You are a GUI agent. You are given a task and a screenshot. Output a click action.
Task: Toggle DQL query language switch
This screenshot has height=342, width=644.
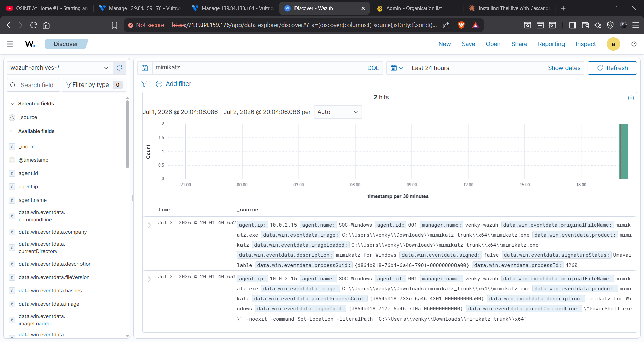pyautogui.click(x=373, y=68)
